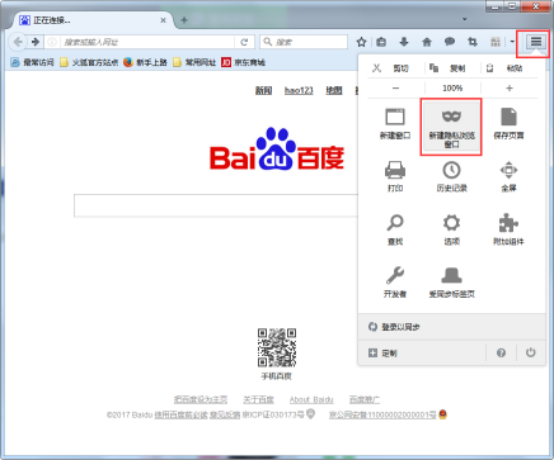
Task: Open common sites bookmark folder
Action: (x=194, y=63)
